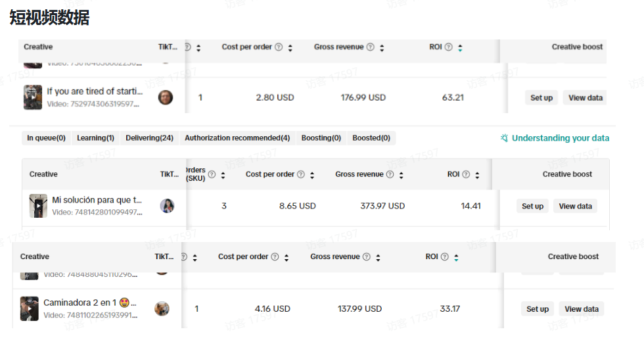644x344 pixels.
Task: Play the Caminadora 2 en 1 video thumbnail
Action: tap(29, 308)
